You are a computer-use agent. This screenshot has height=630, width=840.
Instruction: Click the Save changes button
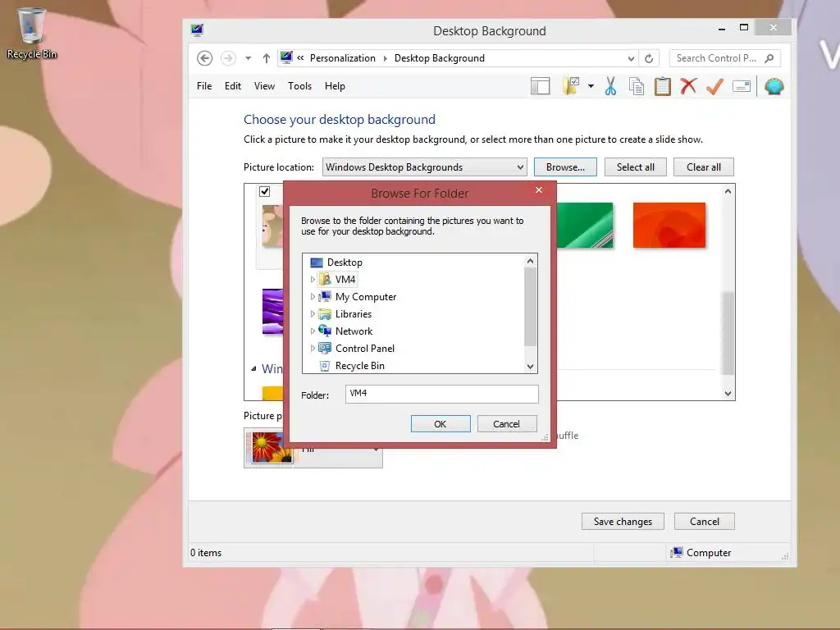pos(623,521)
